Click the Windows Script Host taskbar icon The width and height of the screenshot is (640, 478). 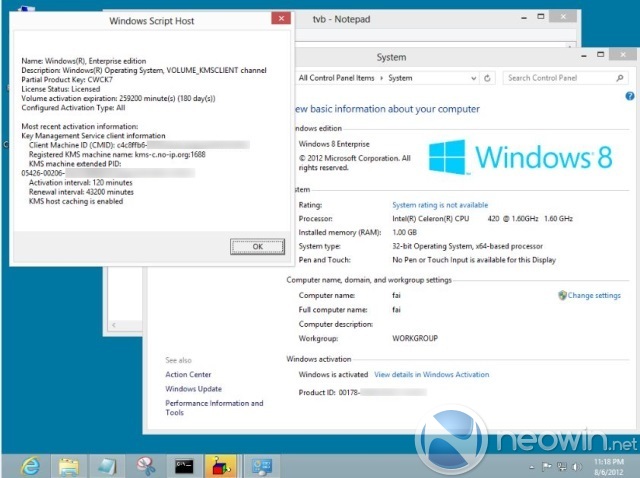[222, 466]
